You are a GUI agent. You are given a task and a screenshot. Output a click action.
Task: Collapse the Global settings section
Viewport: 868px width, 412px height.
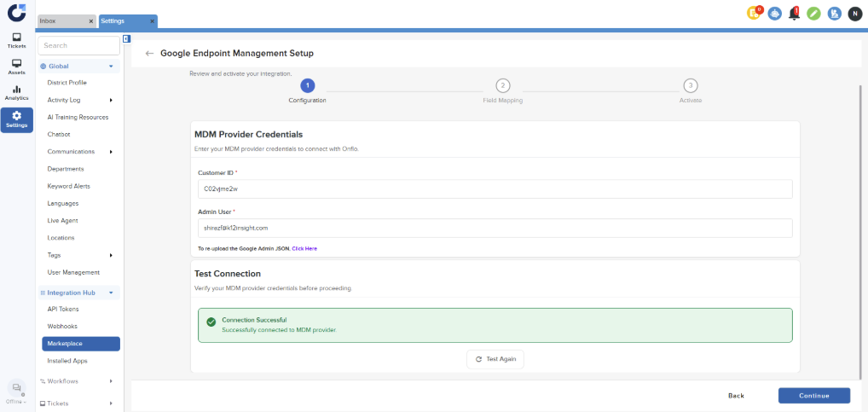(111, 66)
